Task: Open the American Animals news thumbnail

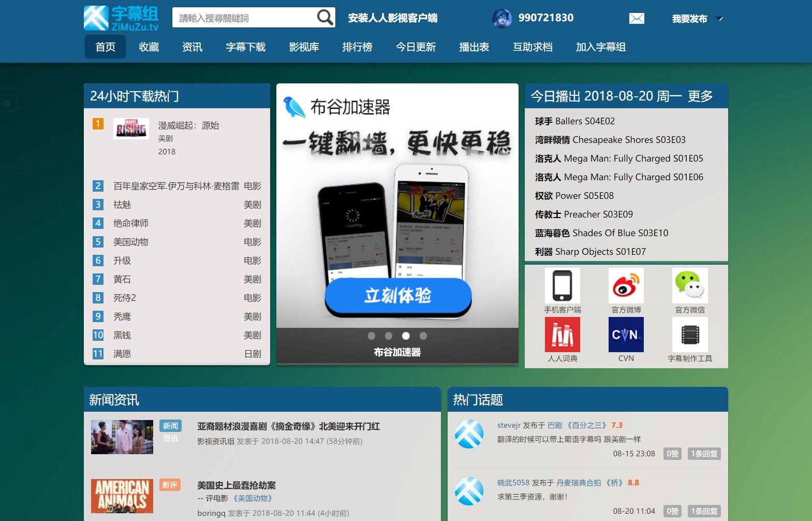Action: pyautogui.click(x=122, y=496)
